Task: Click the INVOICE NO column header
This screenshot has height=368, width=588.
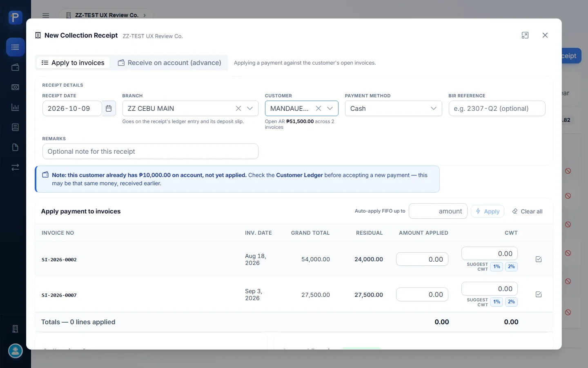Action: (58, 233)
